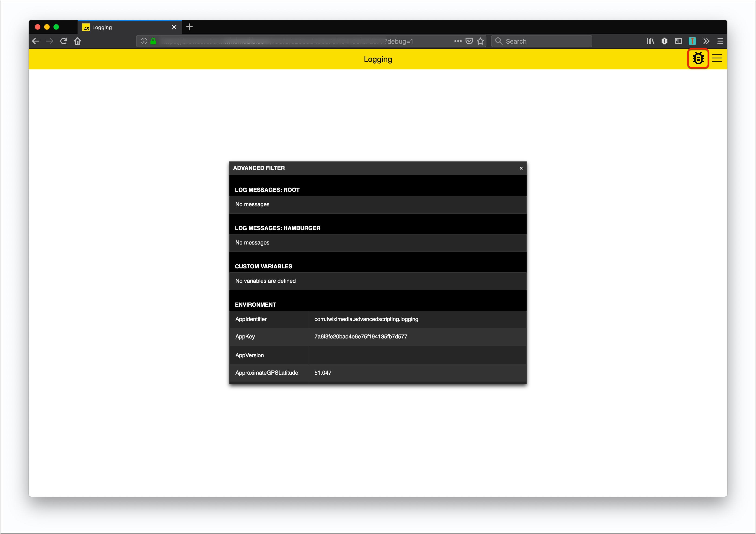This screenshot has width=756, height=534.
Task: Click the teal T extension icon
Action: click(692, 41)
